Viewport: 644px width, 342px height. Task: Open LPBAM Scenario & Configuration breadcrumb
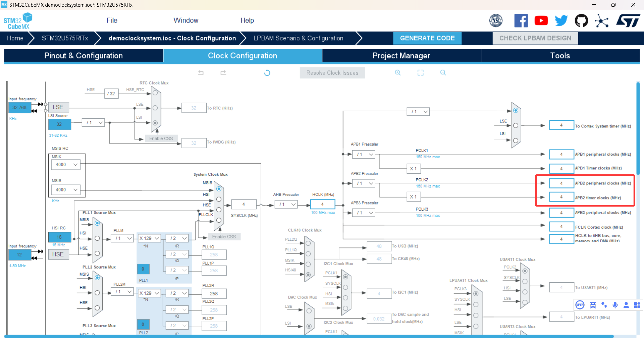pyautogui.click(x=298, y=38)
